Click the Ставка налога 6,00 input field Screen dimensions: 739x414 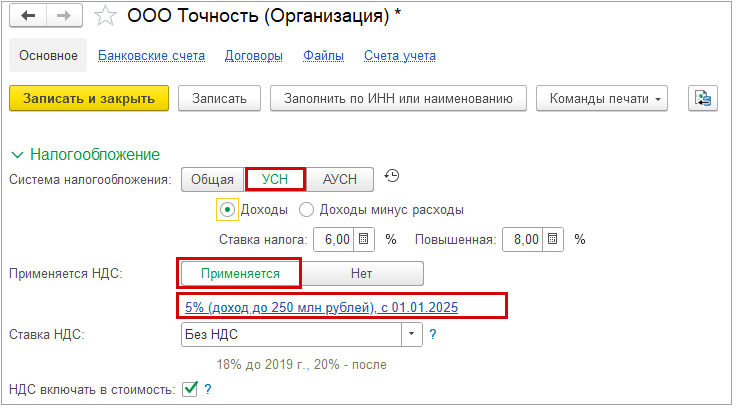334,239
